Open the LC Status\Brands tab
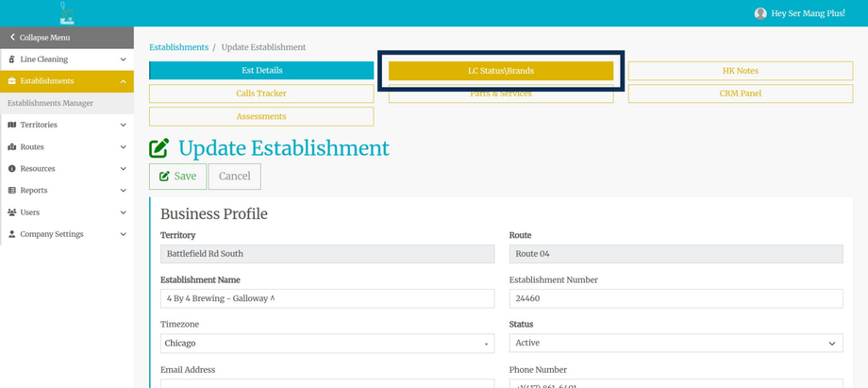Image resolution: width=868 pixels, height=388 pixels. coord(501,71)
